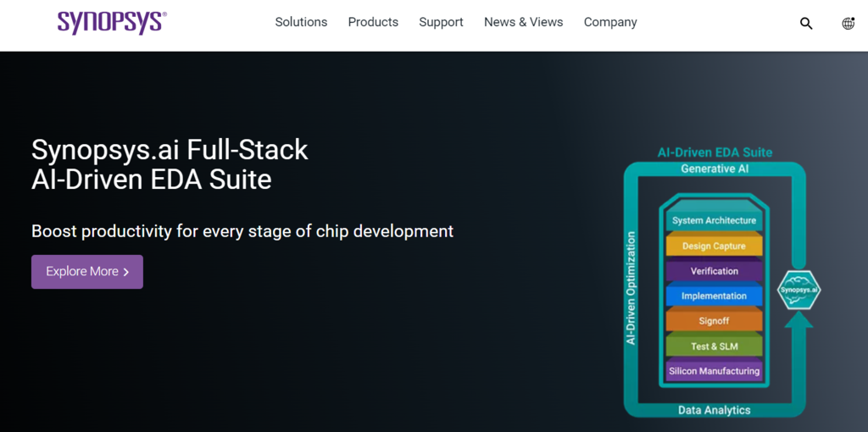Image resolution: width=868 pixels, height=432 pixels.
Task: Open the Products menu
Action: 373,22
